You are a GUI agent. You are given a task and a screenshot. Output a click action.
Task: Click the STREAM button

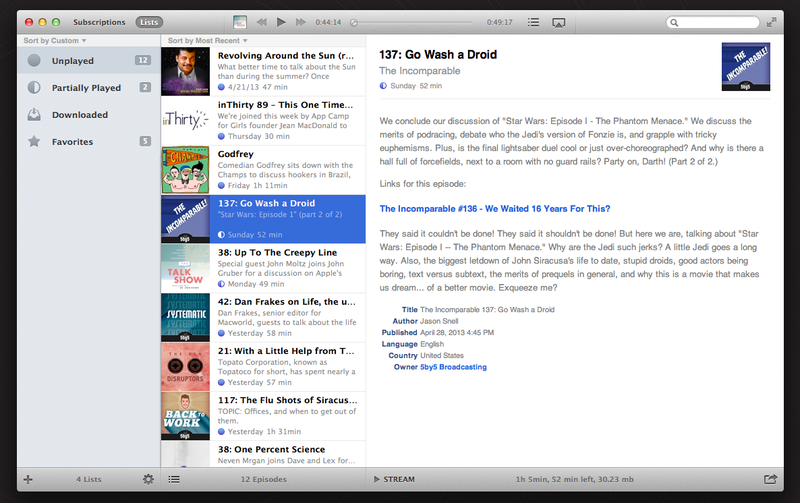tap(394, 480)
